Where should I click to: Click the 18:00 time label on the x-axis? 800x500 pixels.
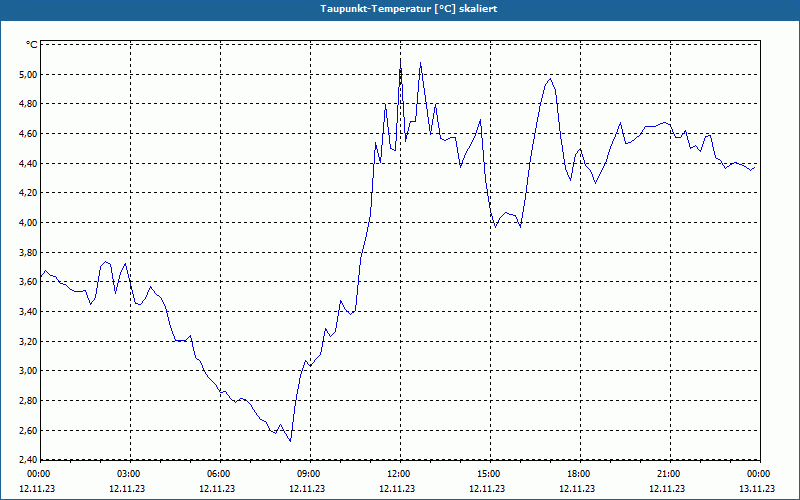click(579, 474)
